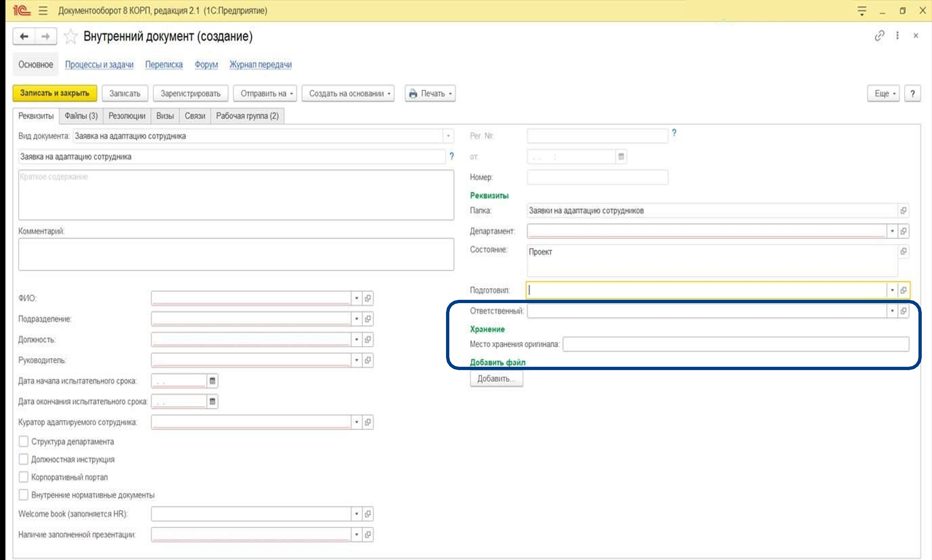Click the question mark next to document title field

coord(452,156)
